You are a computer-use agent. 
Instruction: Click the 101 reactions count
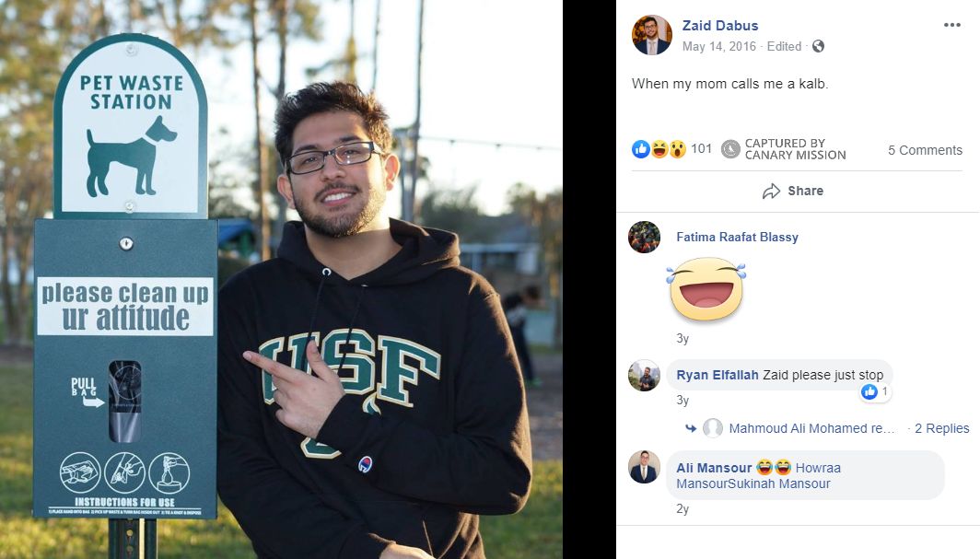pos(702,148)
